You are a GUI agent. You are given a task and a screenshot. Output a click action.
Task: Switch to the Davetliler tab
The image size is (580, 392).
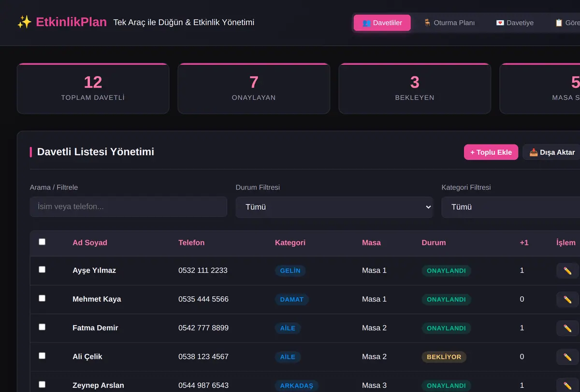[x=382, y=23]
